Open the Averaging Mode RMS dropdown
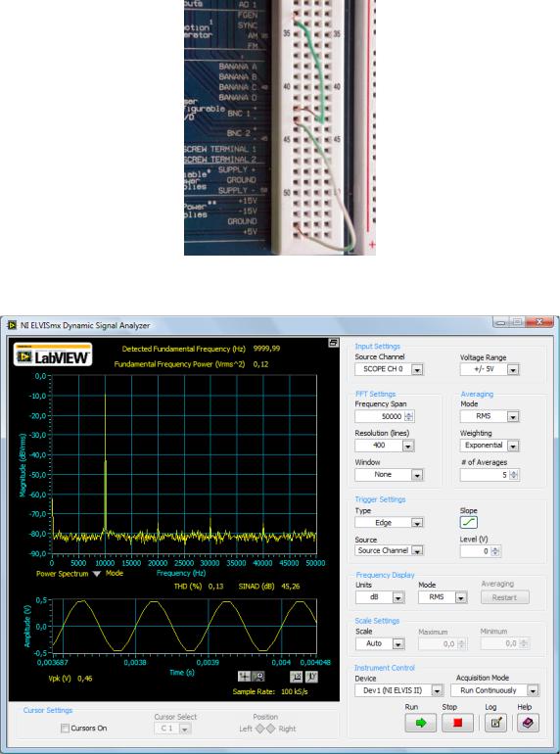 [513, 416]
